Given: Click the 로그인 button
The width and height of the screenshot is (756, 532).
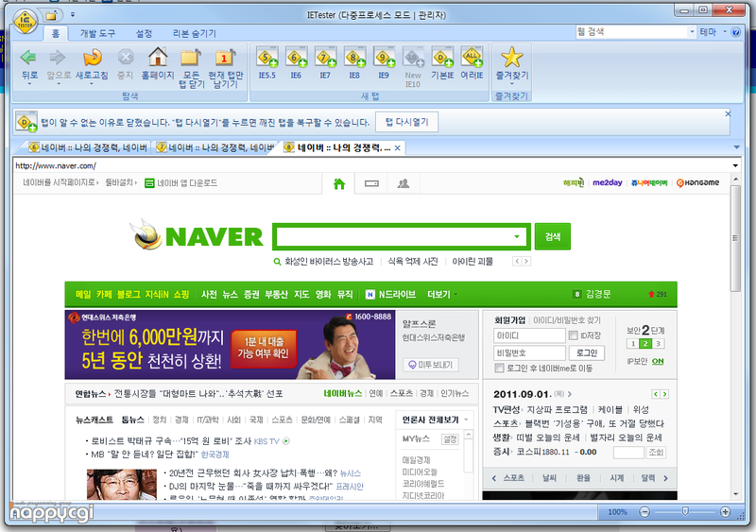Looking at the screenshot, I should tap(586, 352).
